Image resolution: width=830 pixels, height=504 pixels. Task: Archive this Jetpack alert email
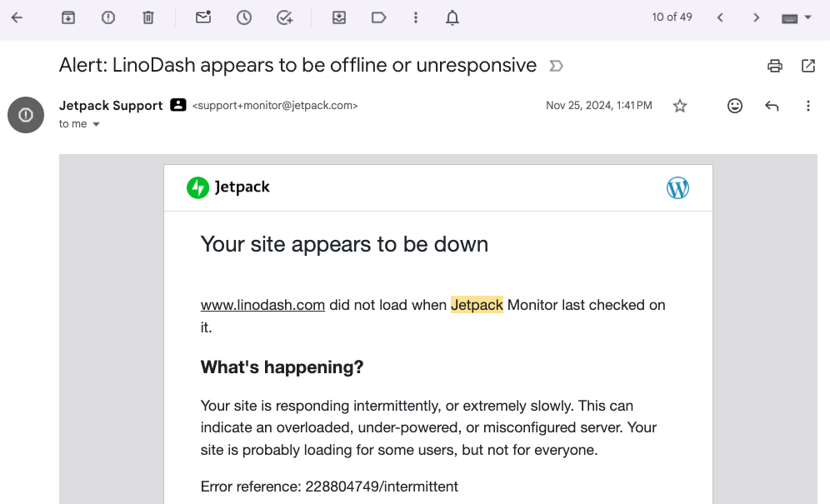[68, 17]
